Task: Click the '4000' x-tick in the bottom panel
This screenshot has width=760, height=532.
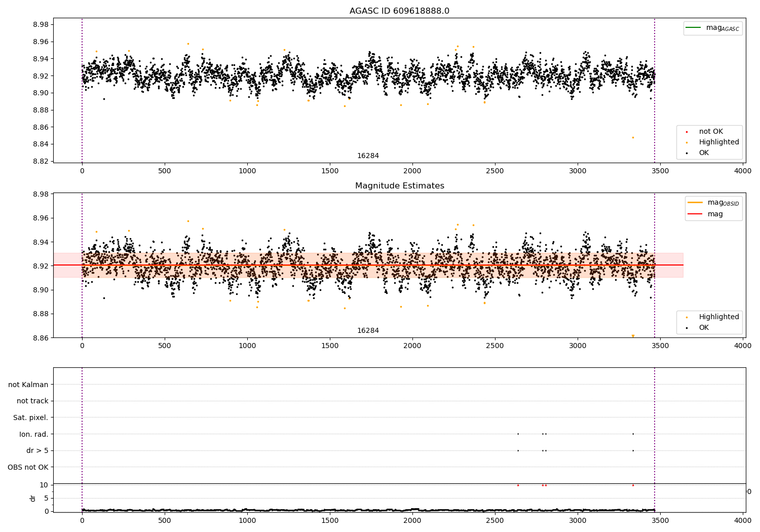Action: (743, 520)
